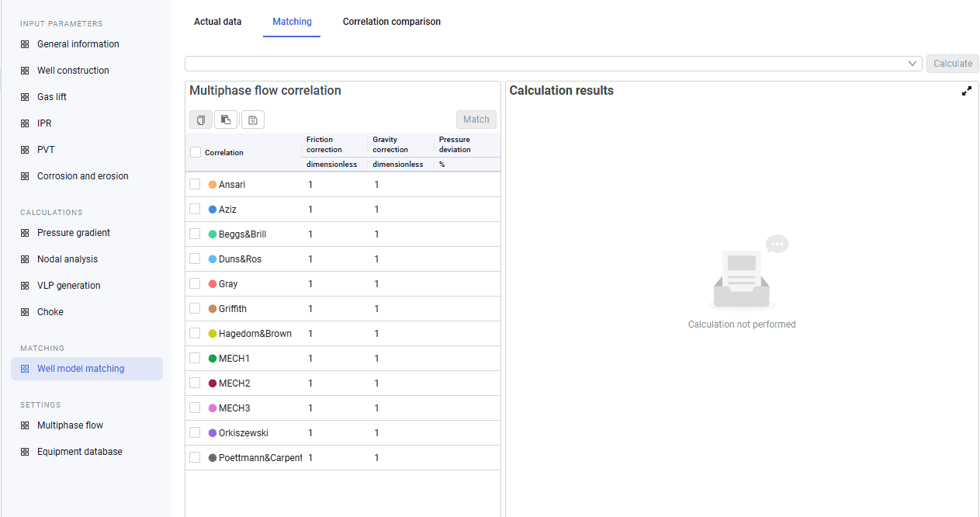Screen dimensions: 980x517
Task: Click the Poettmann&Carpenter correlation name
Action: (x=261, y=458)
